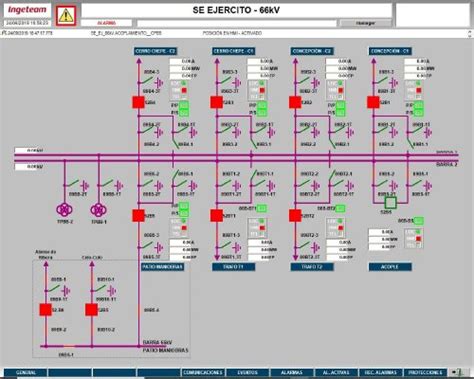Click the TP86-1 voltage transformer symbol
474x379 pixels.
click(x=98, y=210)
